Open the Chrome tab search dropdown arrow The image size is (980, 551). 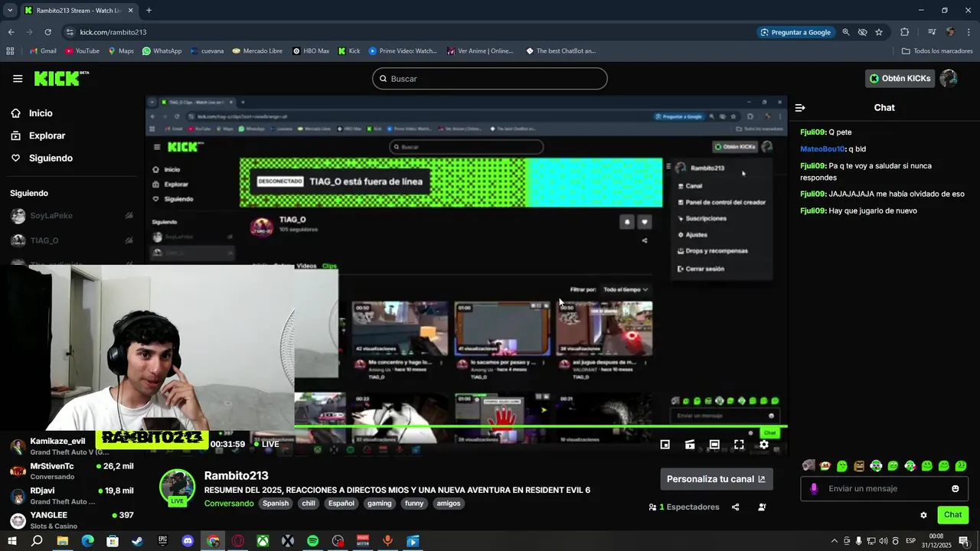point(10,10)
